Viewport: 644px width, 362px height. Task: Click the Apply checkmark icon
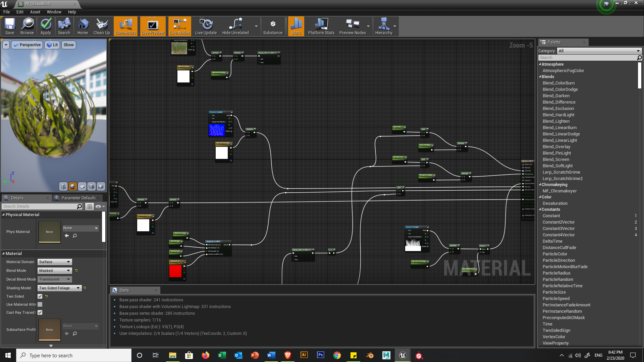coord(46,24)
